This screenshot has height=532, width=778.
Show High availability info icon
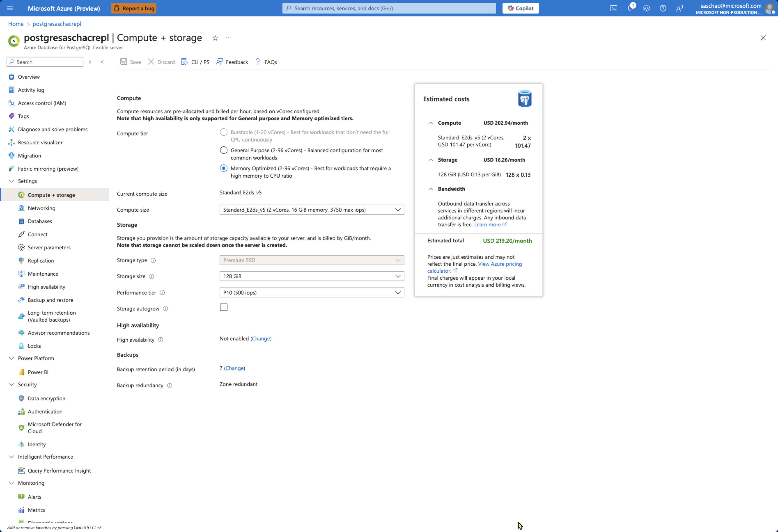160,340
